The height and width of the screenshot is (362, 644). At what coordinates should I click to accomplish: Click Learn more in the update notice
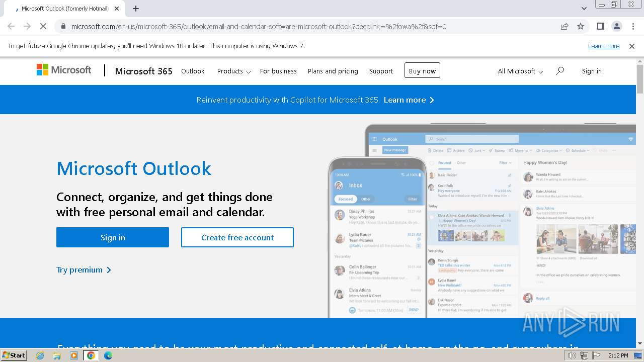604,46
